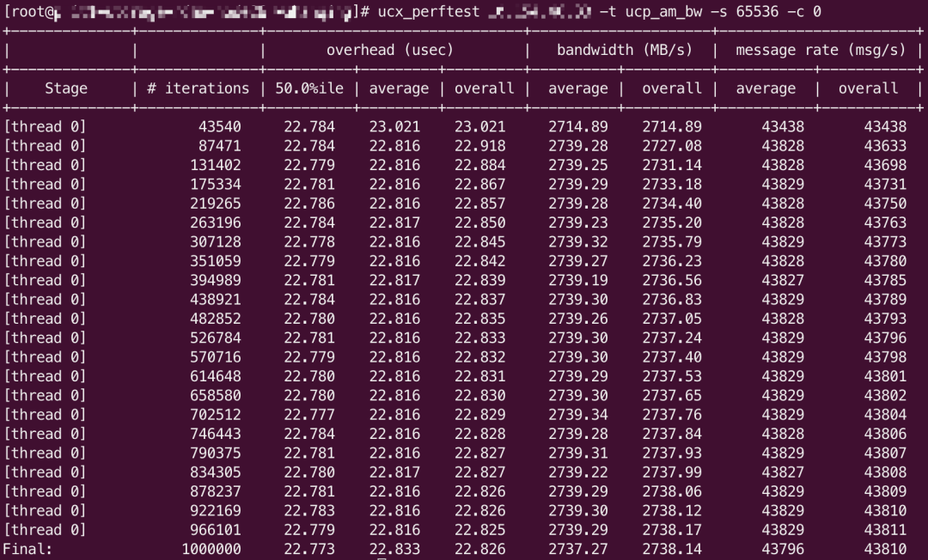Click the iterations value '614648'
The width and height of the screenshot is (928, 560).
(216, 377)
